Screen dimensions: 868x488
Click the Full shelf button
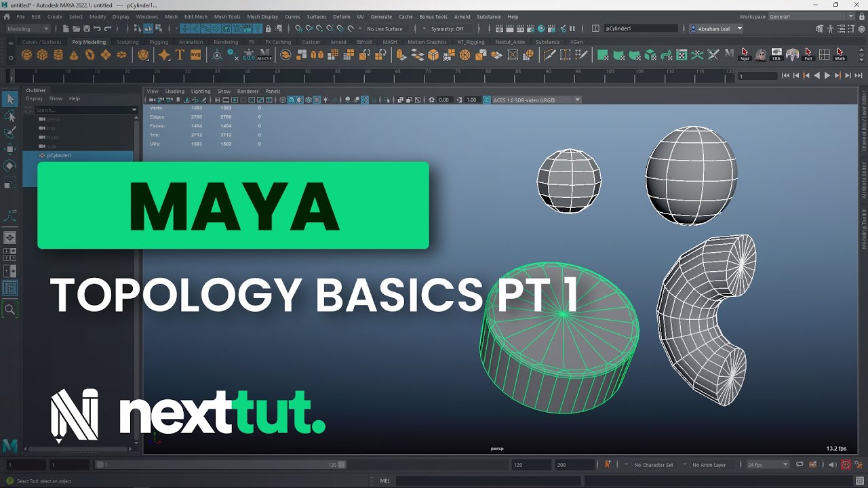coord(808,55)
